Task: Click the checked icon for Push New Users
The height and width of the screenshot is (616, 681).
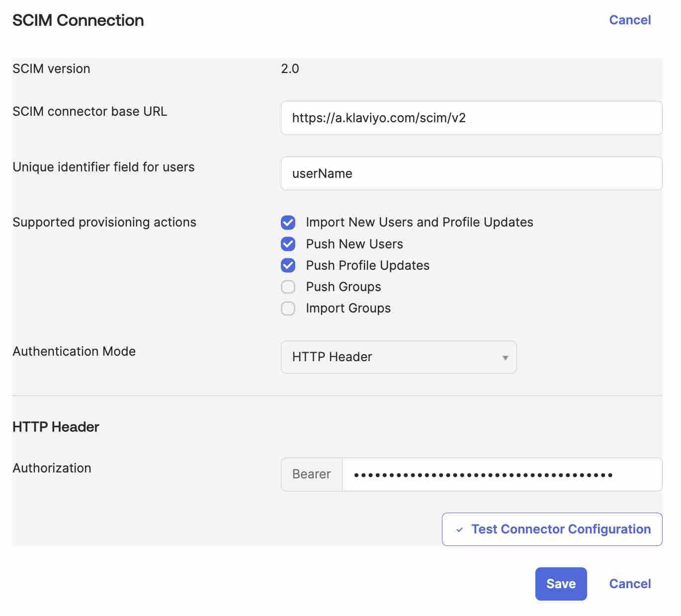Action: pyautogui.click(x=288, y=244)
